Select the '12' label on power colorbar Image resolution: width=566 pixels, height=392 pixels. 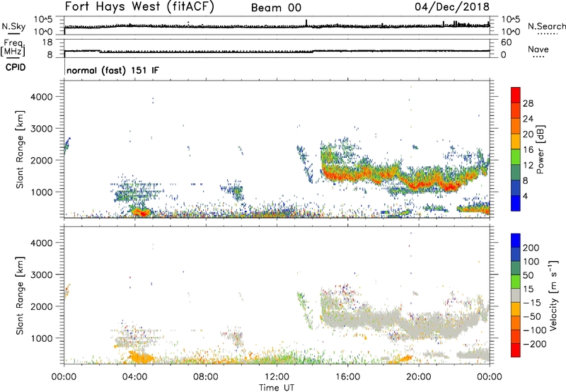(528, 166)
